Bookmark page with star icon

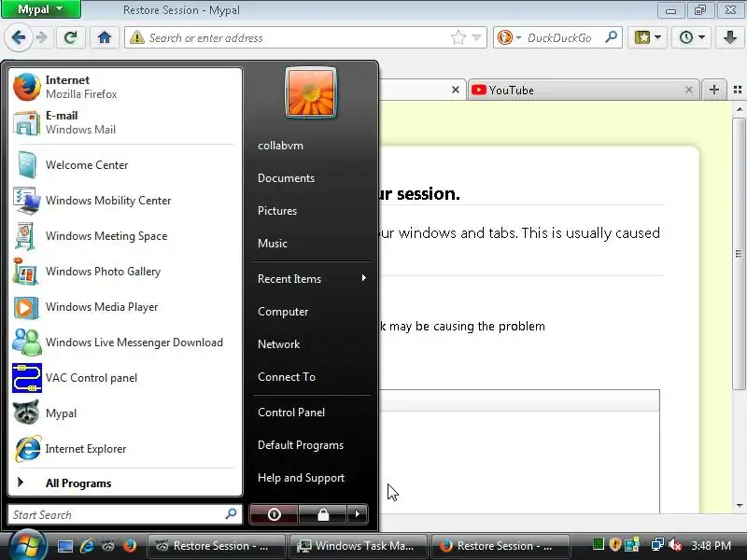point(458,37)
